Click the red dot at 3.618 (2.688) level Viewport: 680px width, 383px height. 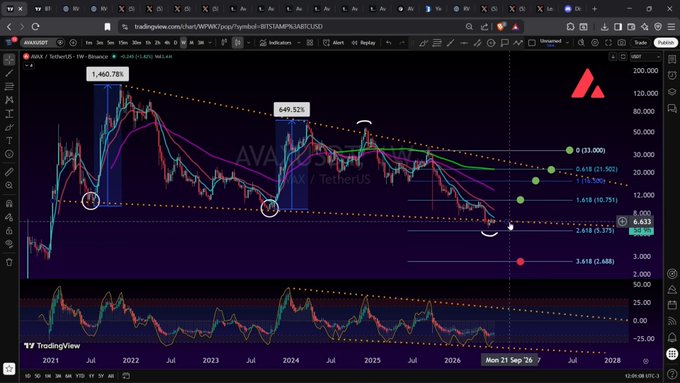click(x=520, y=262)
